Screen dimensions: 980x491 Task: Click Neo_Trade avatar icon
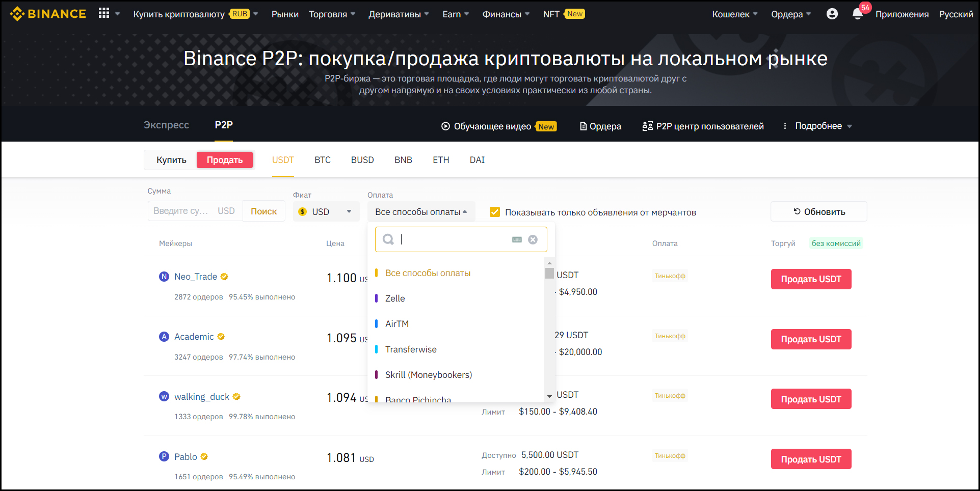[x=164, y=277]
